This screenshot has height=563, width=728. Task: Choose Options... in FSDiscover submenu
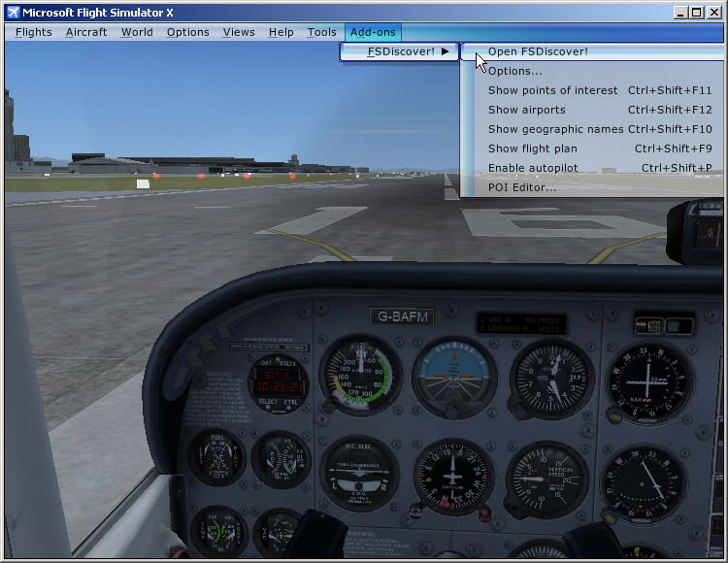514,71
